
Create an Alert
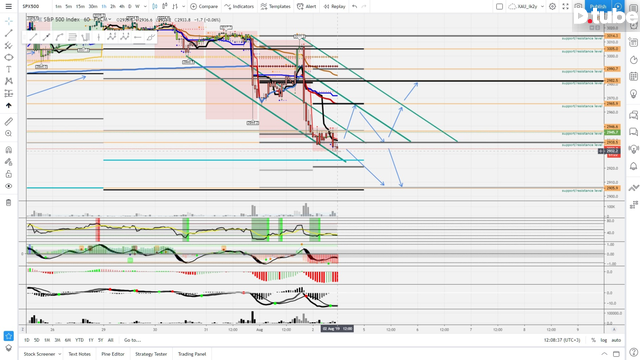coord(307,7)
